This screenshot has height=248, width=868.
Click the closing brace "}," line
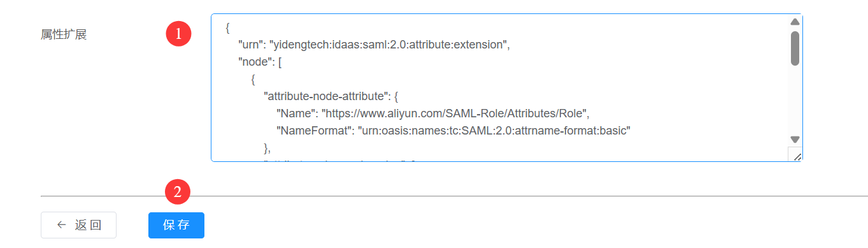(267, 149)
